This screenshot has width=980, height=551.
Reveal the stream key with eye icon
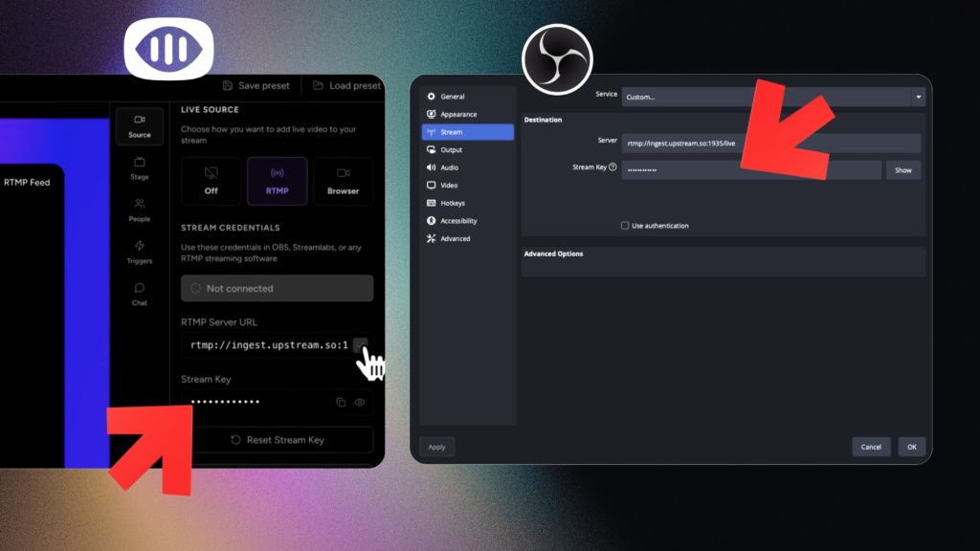pos(360,403)
